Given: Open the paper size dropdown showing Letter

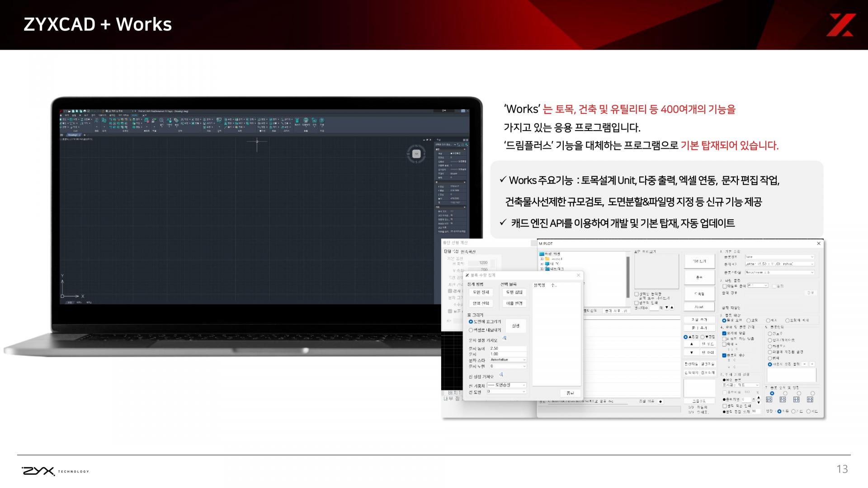Looking at the screenshot, I should (x=780, y=264).
